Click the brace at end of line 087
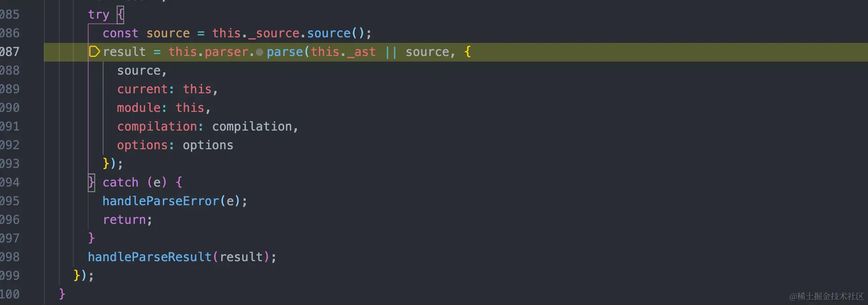868x305 pixels. [468, 52]
